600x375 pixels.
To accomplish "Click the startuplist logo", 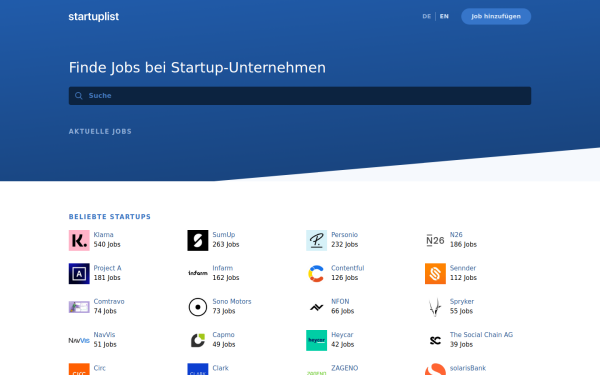I will (94, 16).
